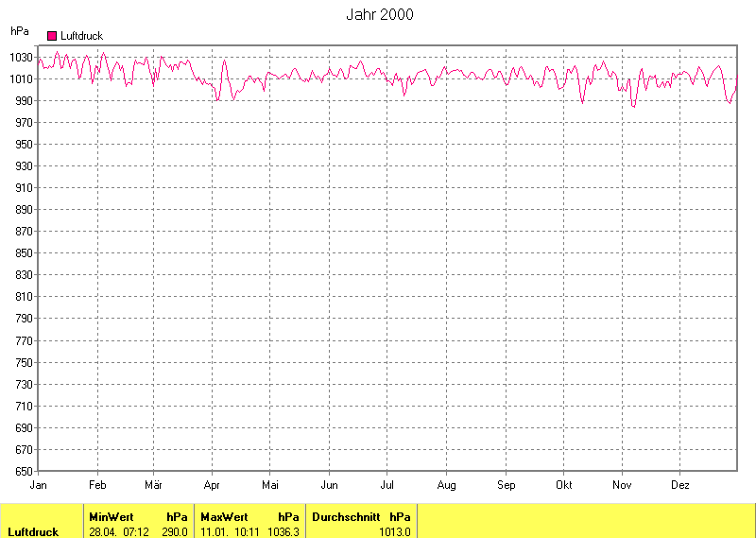Select the Luftdruck legend label
This screenshot has width=756, height=538.
[81, 35]
